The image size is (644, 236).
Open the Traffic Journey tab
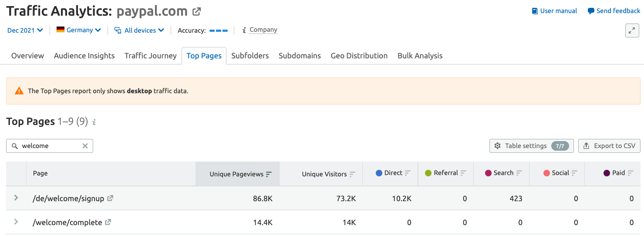pos(151,56)
